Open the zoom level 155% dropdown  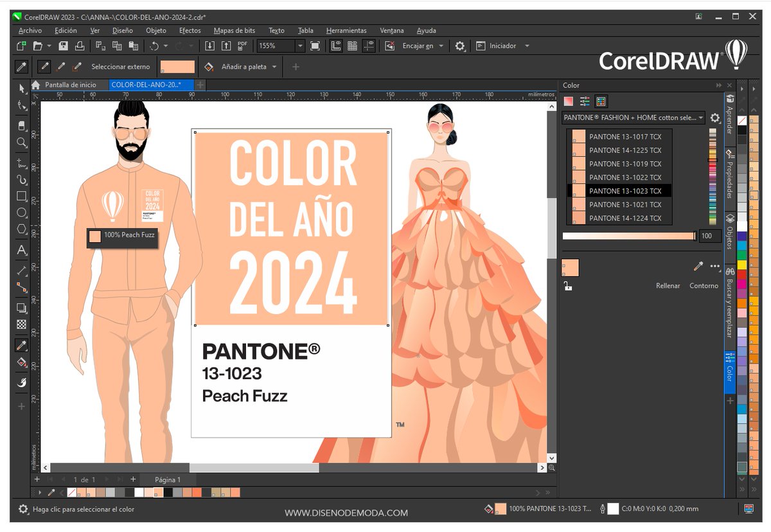[x=300, y=46]
